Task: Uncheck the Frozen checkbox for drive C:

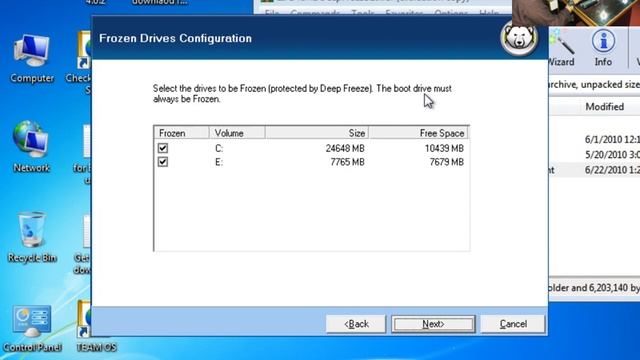Action: click(163, 148)
